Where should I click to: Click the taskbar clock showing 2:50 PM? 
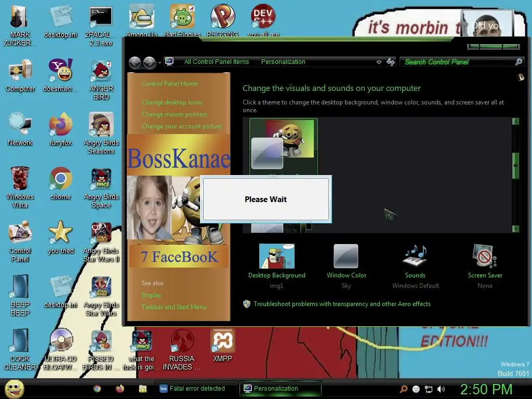(x=486, y=389)
